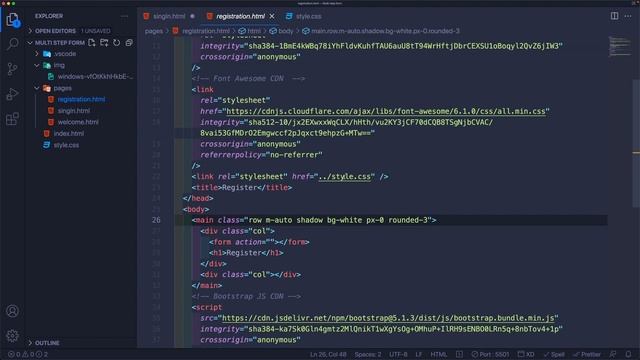Open the Explorer view in the activity bar

coord(13,19)
